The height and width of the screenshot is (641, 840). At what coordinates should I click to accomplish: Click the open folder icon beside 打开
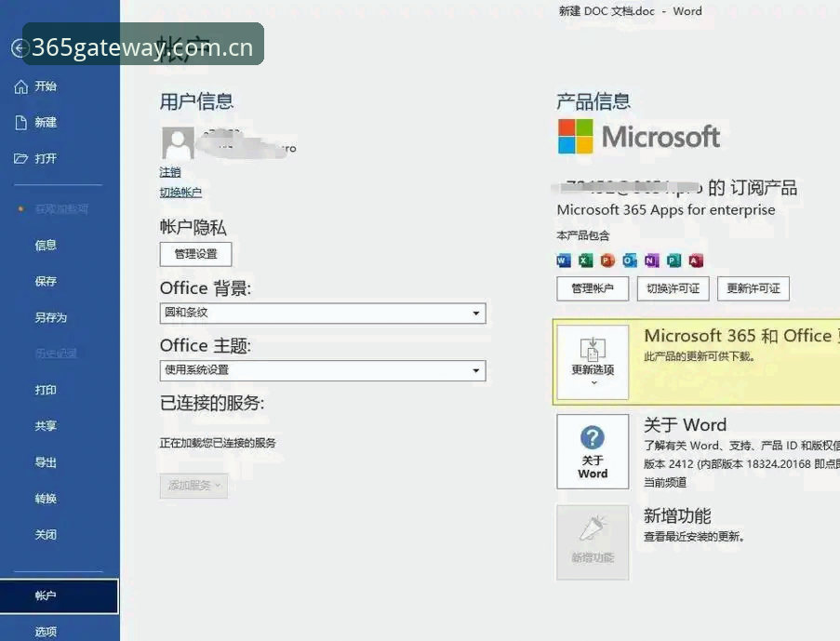coord(20,159)
